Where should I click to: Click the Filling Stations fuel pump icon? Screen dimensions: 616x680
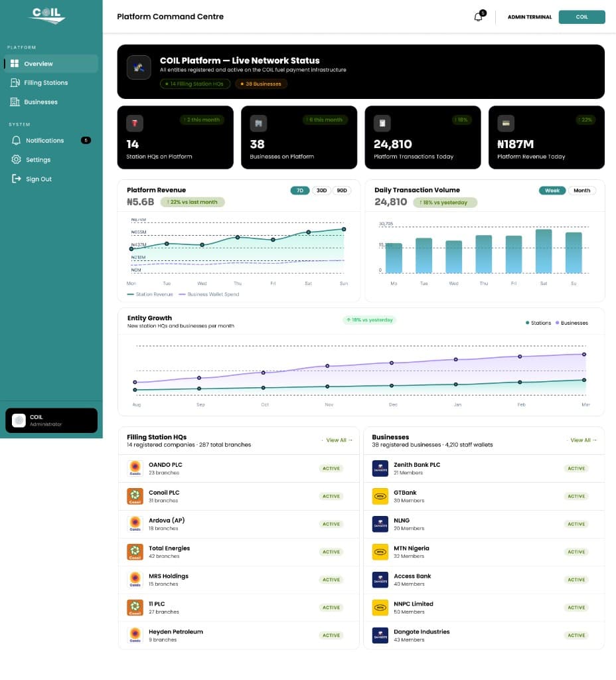(15, 82)
